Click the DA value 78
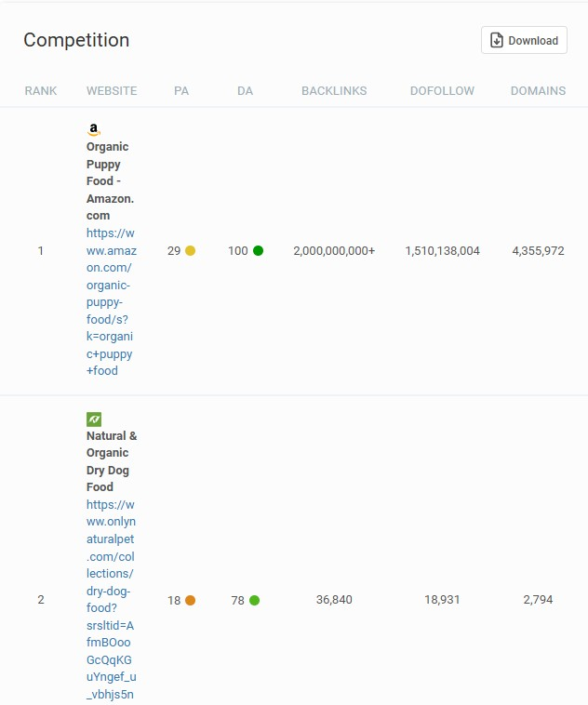The height and width of the screenshot is (705, 588). coord(237,600)
